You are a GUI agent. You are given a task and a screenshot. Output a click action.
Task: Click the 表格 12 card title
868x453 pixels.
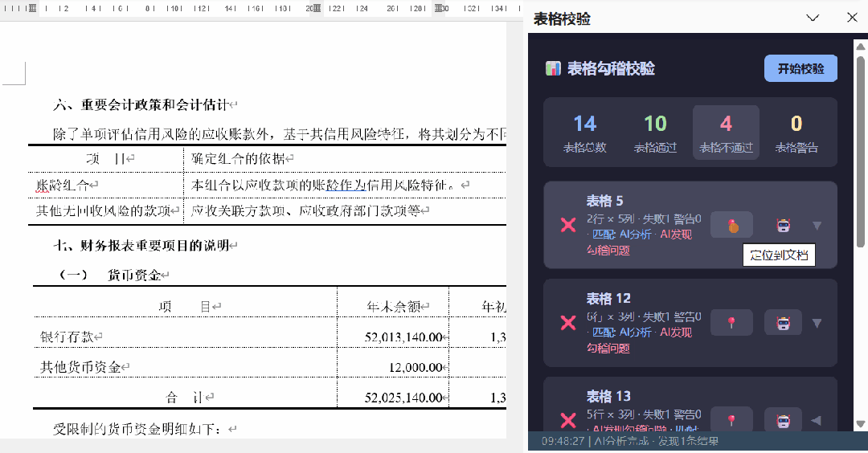608,299
